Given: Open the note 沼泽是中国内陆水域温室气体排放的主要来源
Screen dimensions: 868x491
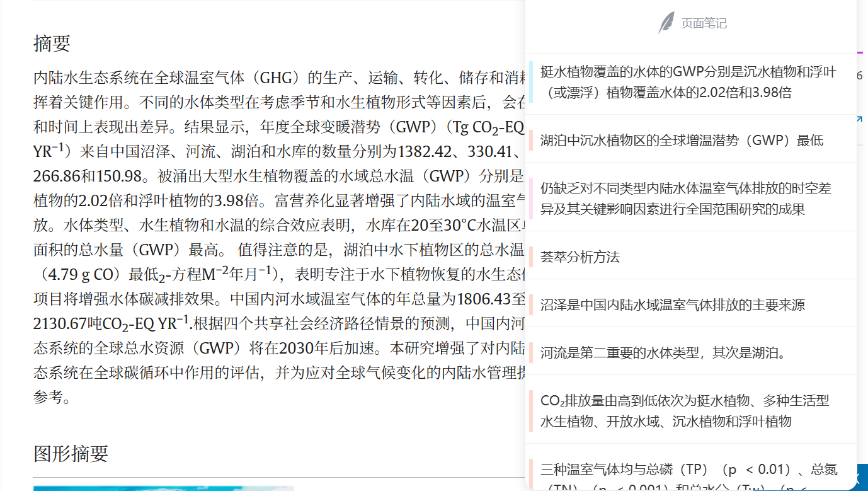Looking at the screenshot, I should click(672, 305).
